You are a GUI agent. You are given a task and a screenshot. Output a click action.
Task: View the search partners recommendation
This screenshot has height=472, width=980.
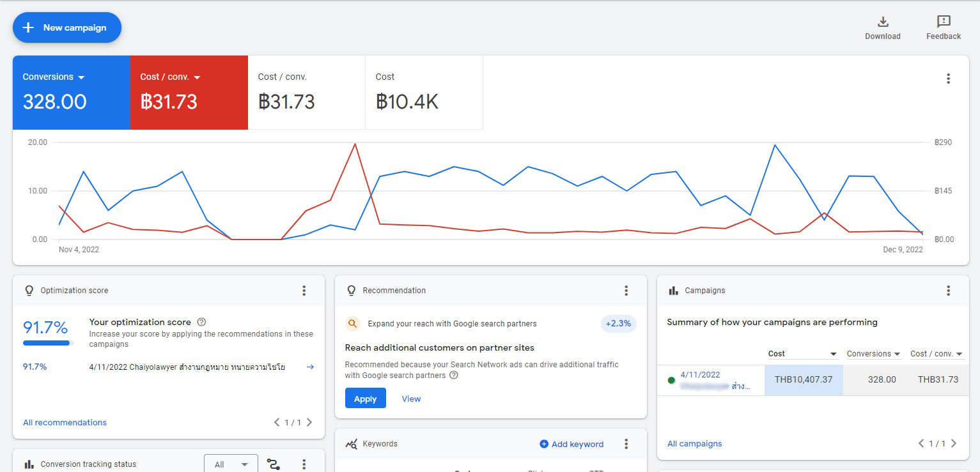coord(411,399)
